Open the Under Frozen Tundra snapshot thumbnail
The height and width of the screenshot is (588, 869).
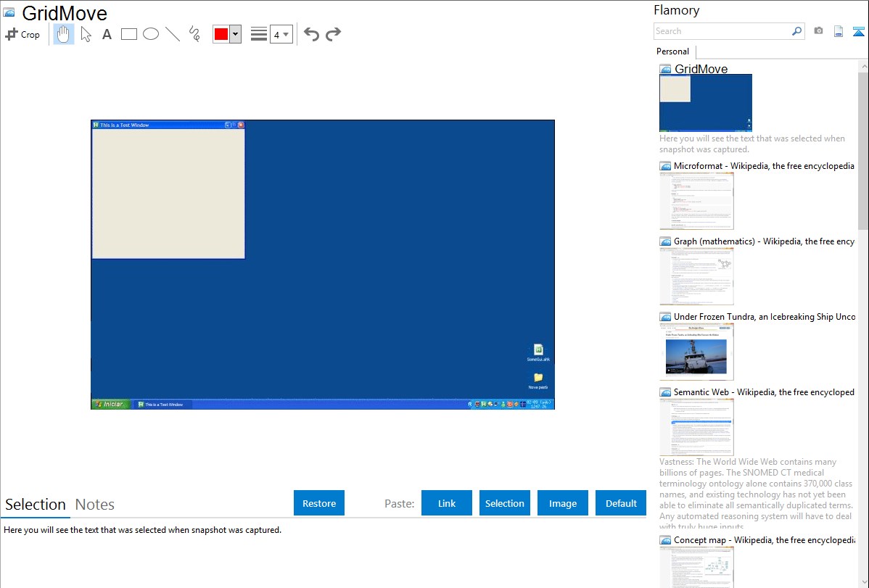click(x=696, y=352)
